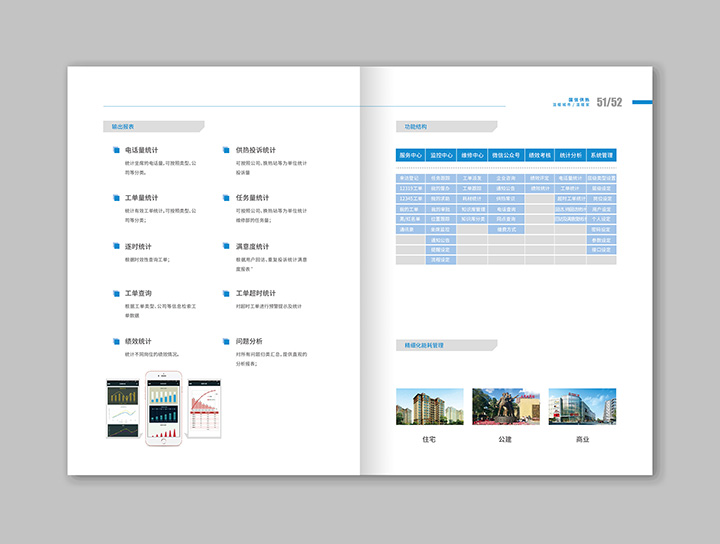Select the 商业 commercial building thumbnail
The width and height of the screenshot is (720, 544).
click(x=582, y=406)
